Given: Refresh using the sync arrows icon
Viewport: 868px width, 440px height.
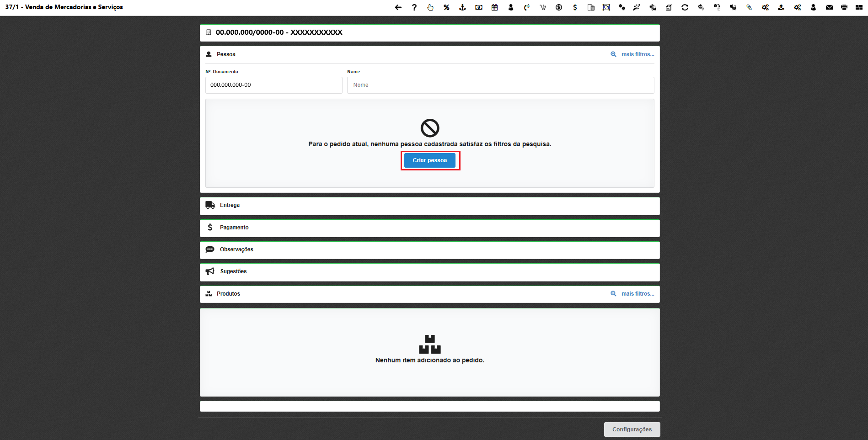Looking at the screenshot, I should [x=685, y=7].
